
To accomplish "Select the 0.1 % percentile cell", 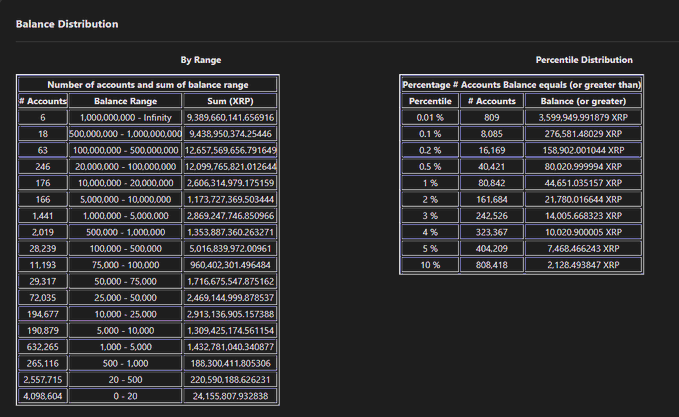I will pyautogui.click(x=430, y=134).
